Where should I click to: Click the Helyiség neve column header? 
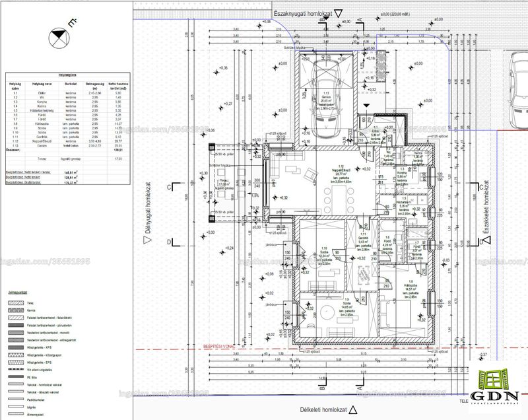point(42,83)
